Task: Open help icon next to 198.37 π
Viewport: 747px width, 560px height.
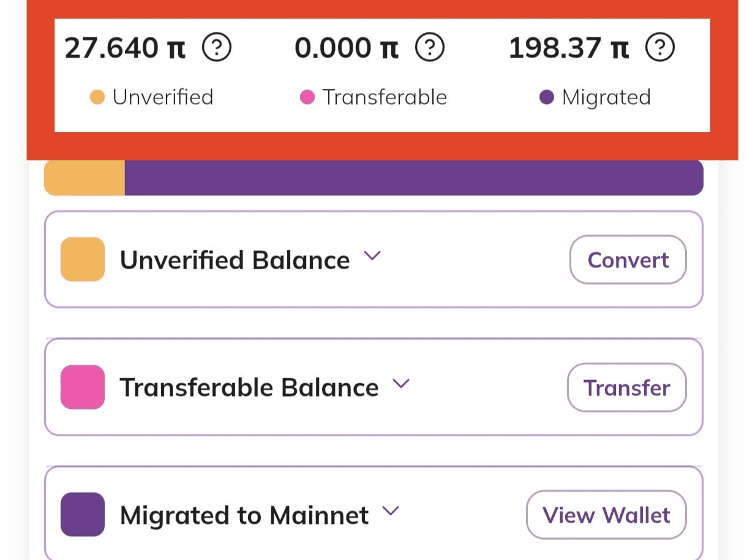Action: [660, 47]
